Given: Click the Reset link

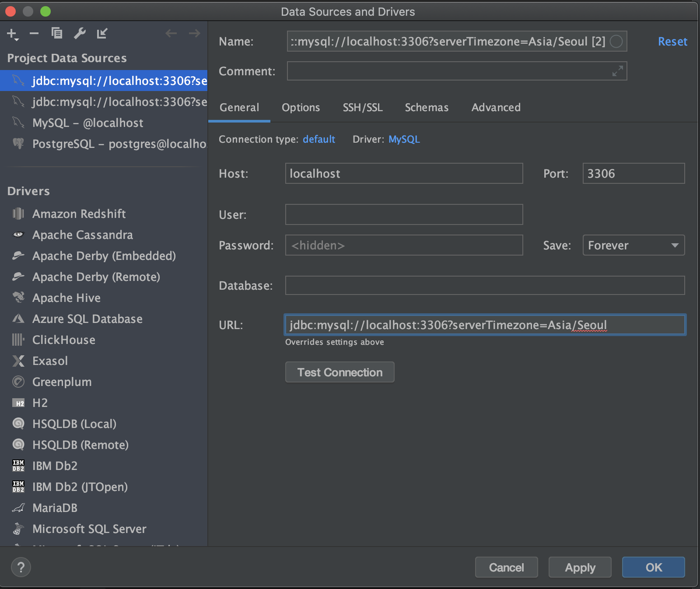Looking at the screenshot, I should pyautogui.click(x=672, y=42).
